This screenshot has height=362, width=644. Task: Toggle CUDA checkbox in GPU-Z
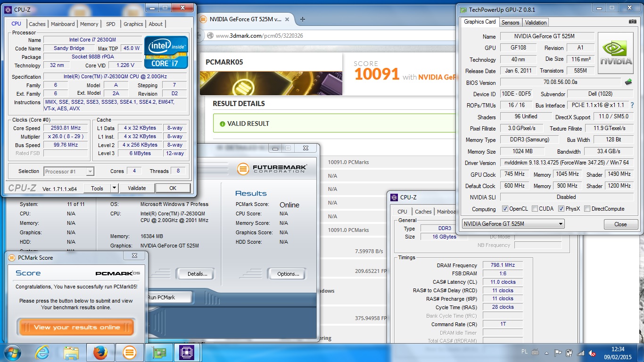tap(534, 209)
